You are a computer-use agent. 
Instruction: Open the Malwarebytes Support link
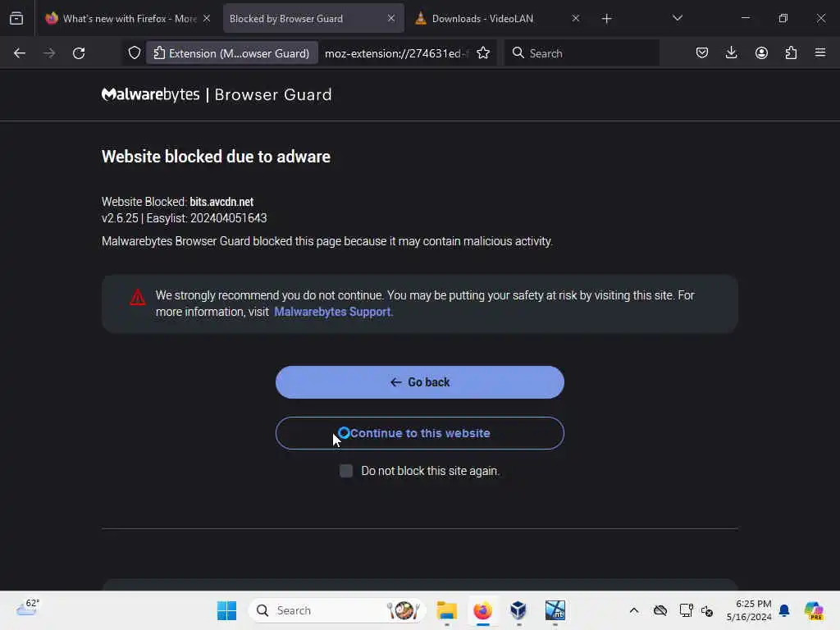click(332, 312)
